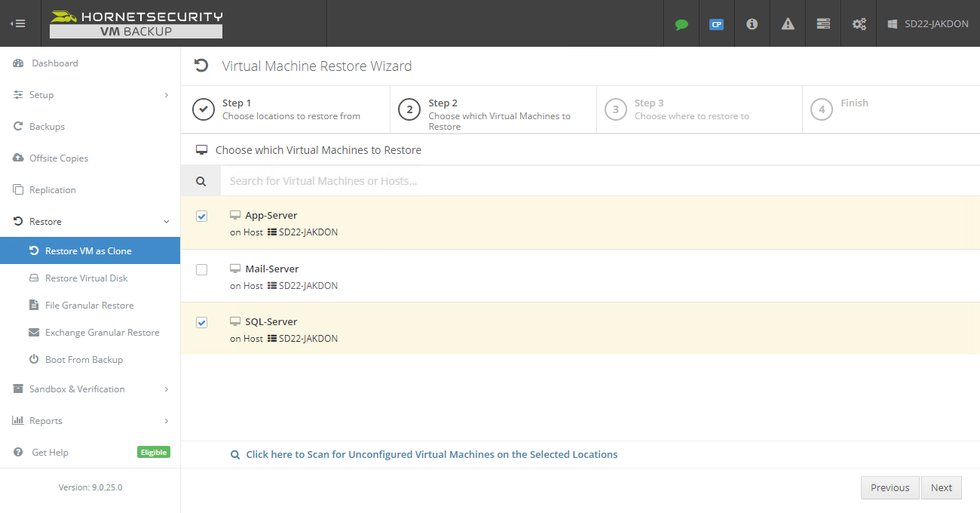Click the green Eligible badge near Get Help
Image resolution: width=980 pixels, height=513 pixels.
[153, 452]
